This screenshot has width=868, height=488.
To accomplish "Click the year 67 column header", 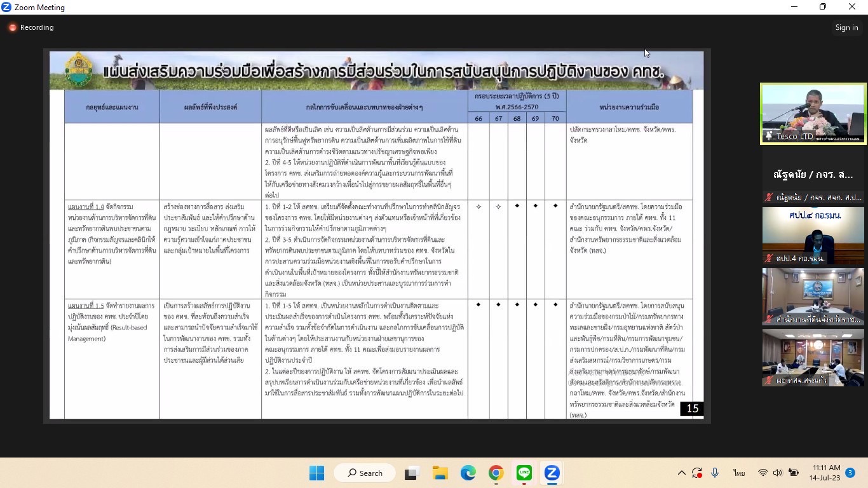I will coord(498,118).
